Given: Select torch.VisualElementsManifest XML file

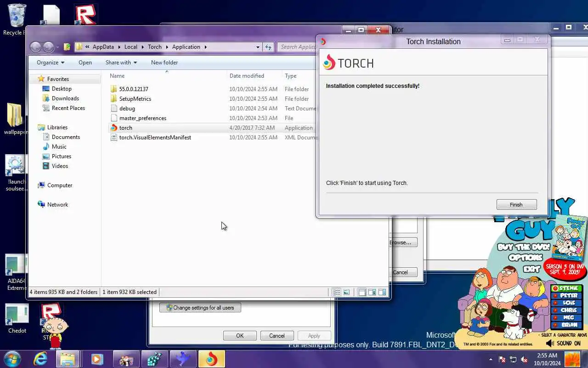Looking at the screenshot, I should 155,138.
